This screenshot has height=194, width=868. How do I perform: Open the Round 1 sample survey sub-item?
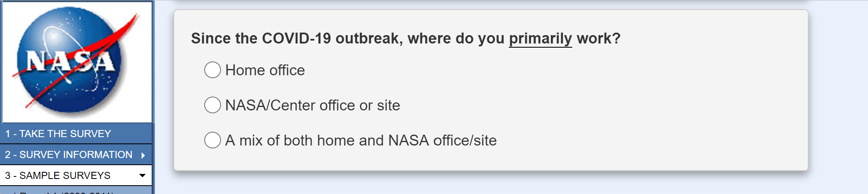(x=67, y=192)
